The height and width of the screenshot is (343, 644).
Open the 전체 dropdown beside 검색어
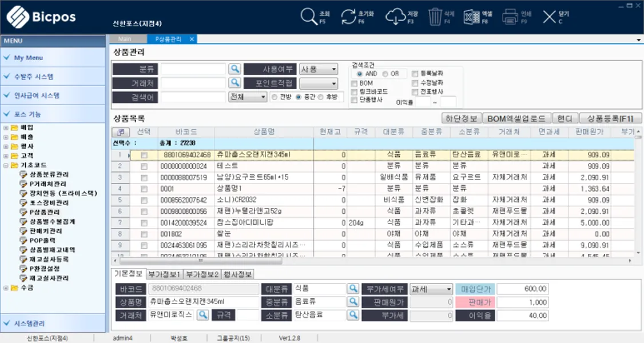(248, 97)
